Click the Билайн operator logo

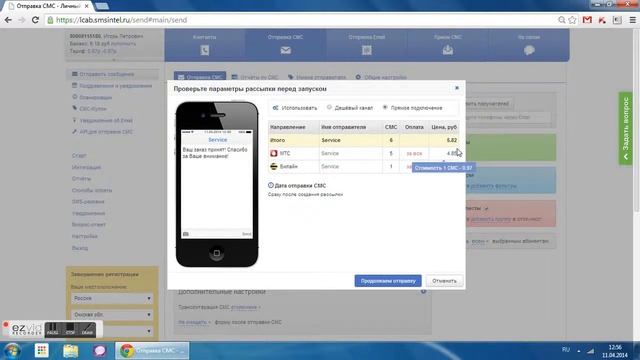click(x=274, y=166)
